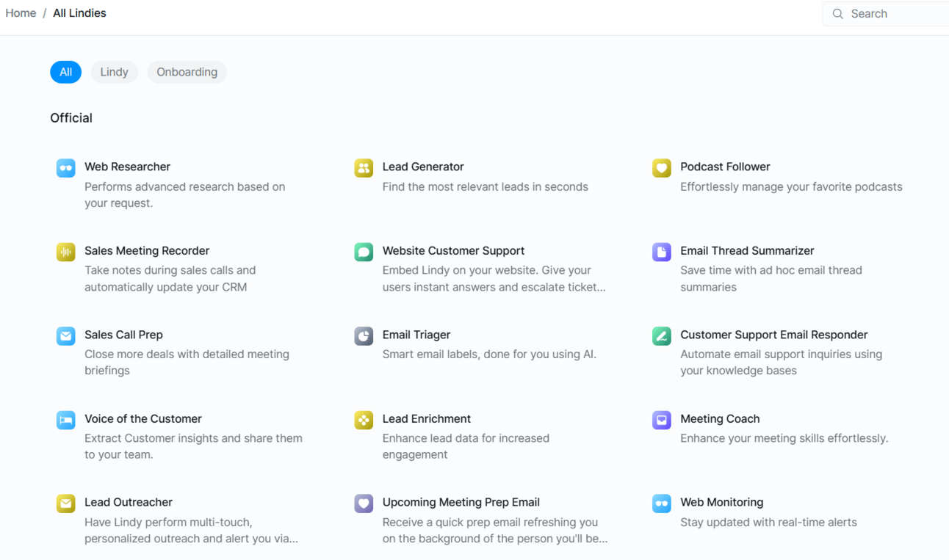This screenshot has height=560, width=949.
Task: Click the Lead Enrichment yellow icon
Action: click(x=364, y=420)
